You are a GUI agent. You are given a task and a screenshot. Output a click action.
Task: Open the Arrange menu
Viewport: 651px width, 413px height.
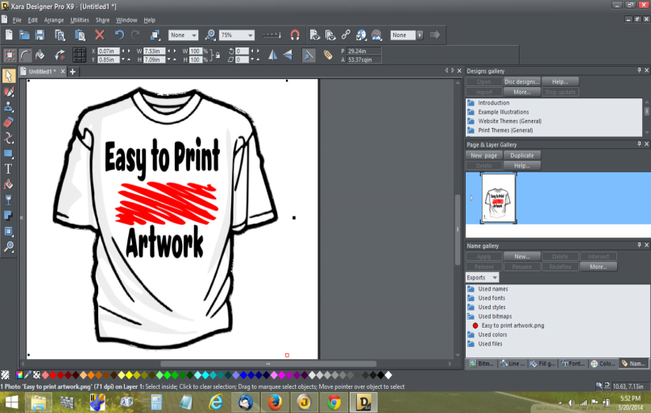tap(53, 20)
